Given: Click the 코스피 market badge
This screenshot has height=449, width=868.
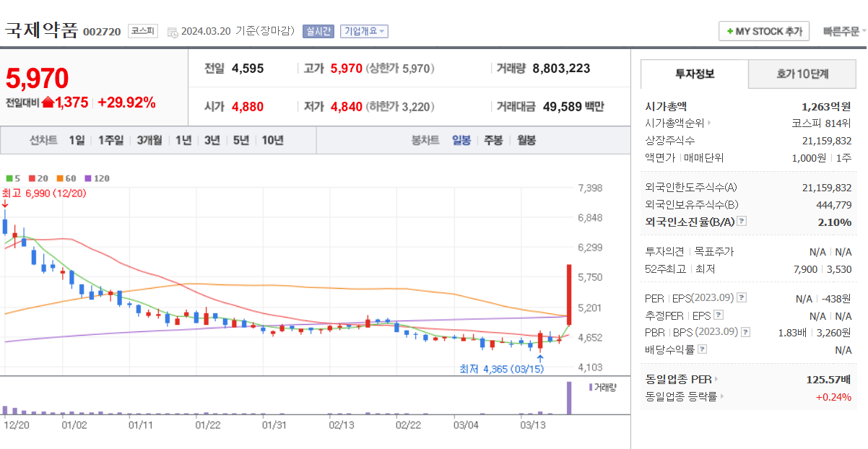Looking at the screenshot, I should click(x=142, y=31).
